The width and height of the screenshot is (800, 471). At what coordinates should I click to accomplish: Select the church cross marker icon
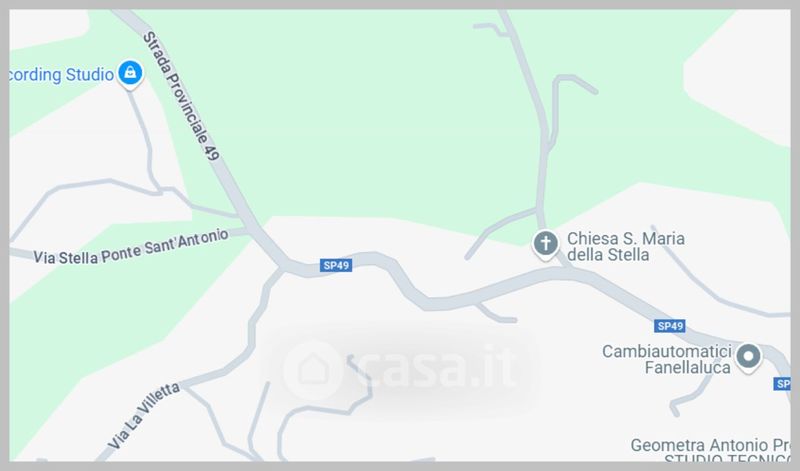click(545, 244)
